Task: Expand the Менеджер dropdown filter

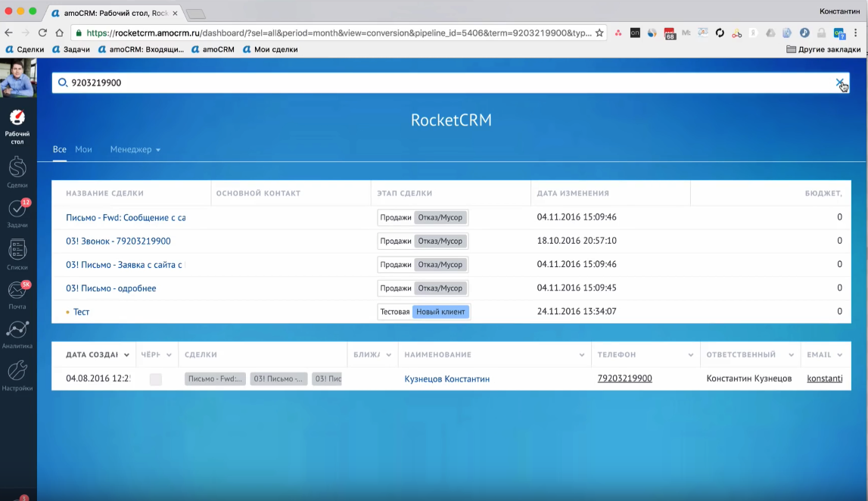Action: click(135, 150)
